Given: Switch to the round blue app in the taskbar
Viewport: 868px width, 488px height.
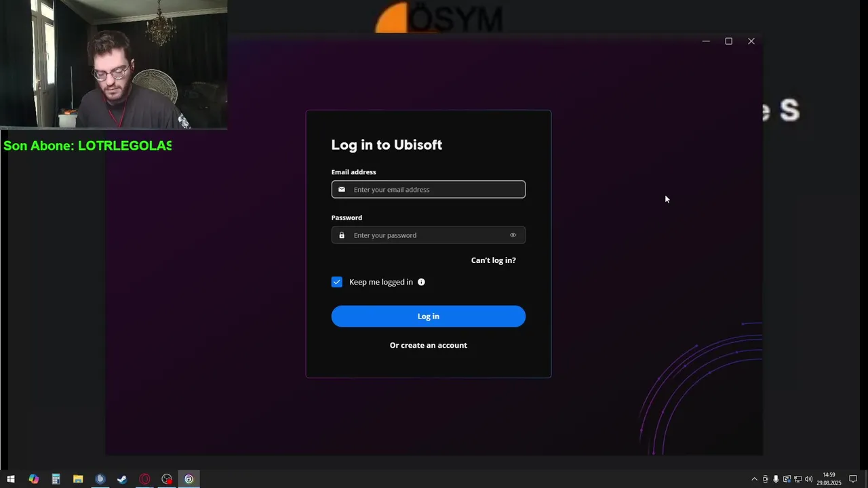Looking at the screenshot, I should click(100, 479).
